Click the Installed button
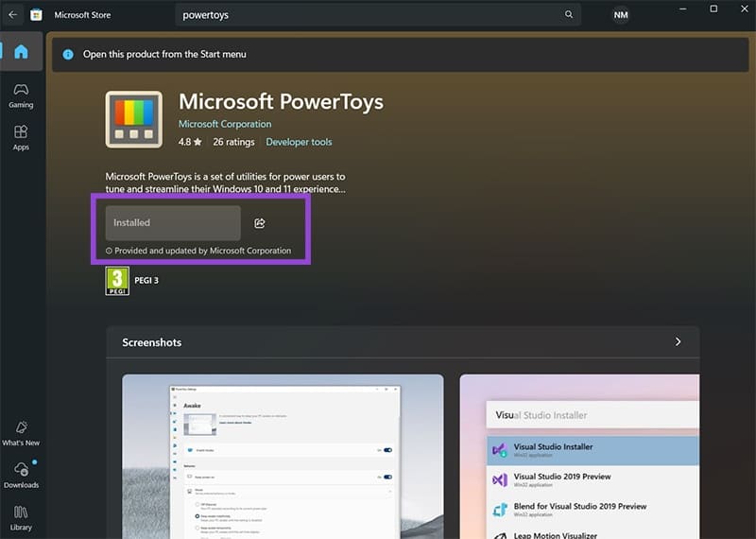Viewport: 756px width, 539px height. (173, 223)
